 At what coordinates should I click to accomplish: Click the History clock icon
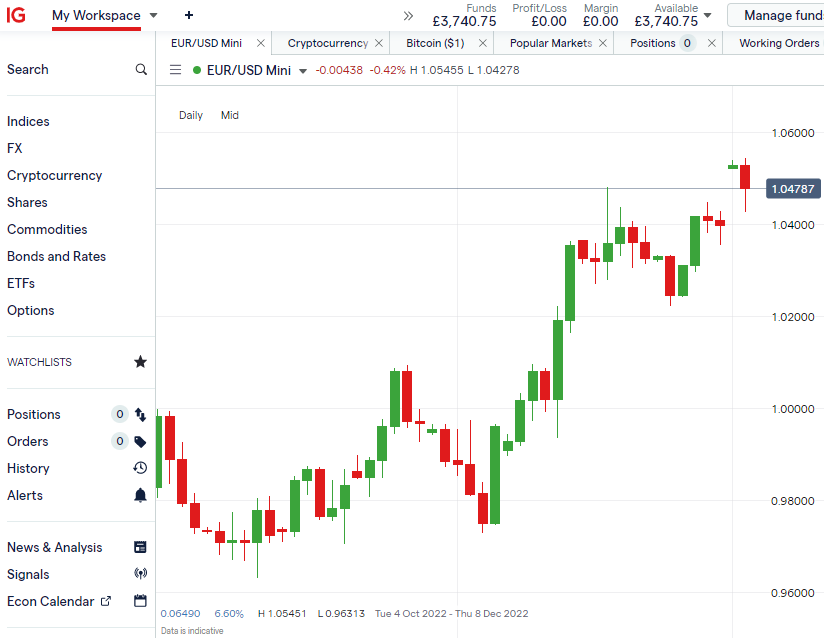(x=140, y=468)
